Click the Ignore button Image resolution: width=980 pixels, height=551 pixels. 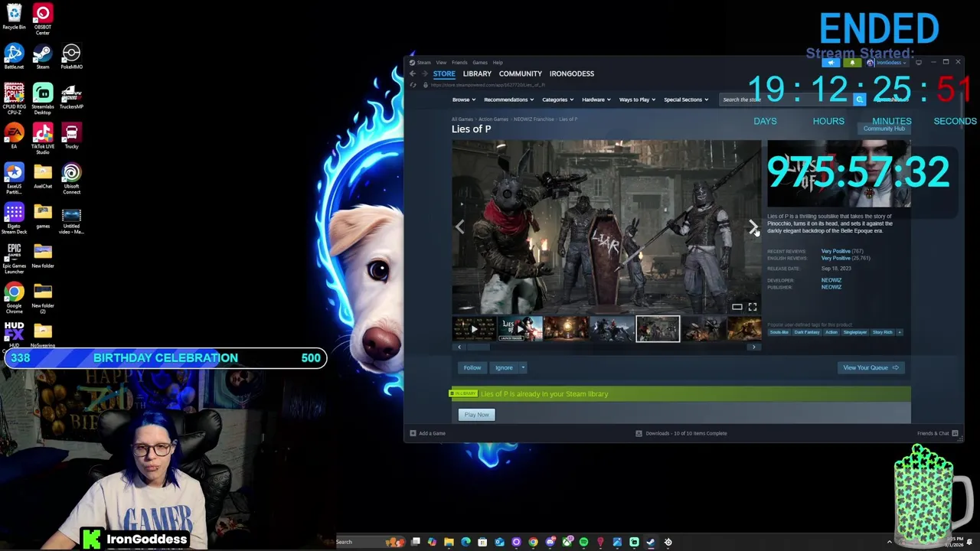[504, 367]
